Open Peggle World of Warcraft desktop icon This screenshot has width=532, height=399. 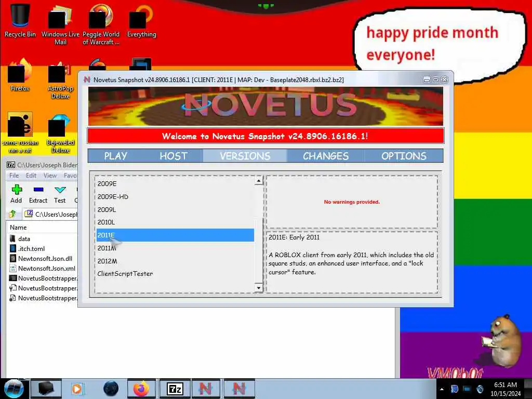[101, 24]
